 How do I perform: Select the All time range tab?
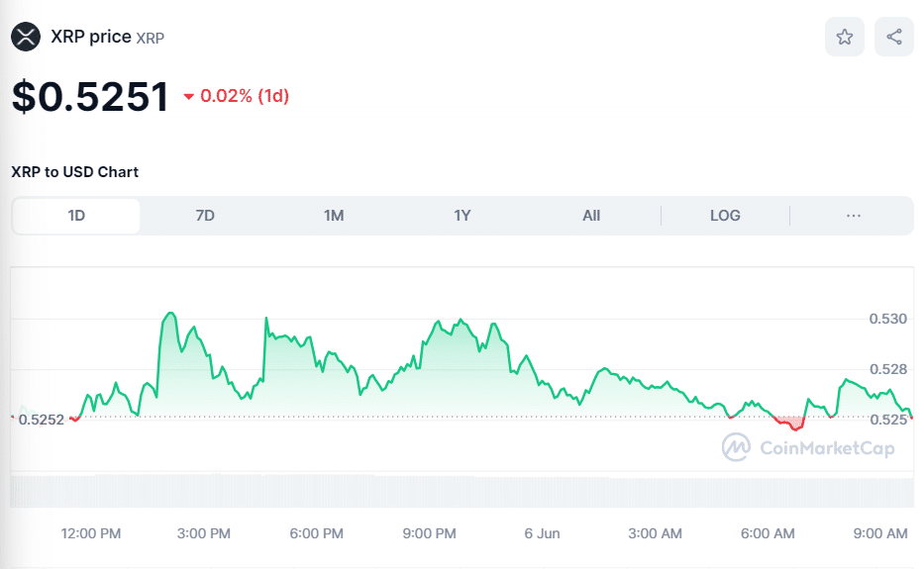tap(591, 216)
